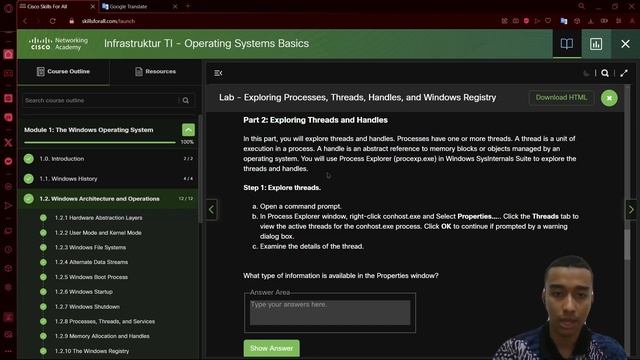Open 1.2.7 Windows Shutdown
640x360 pixels.
pos(87,307)
